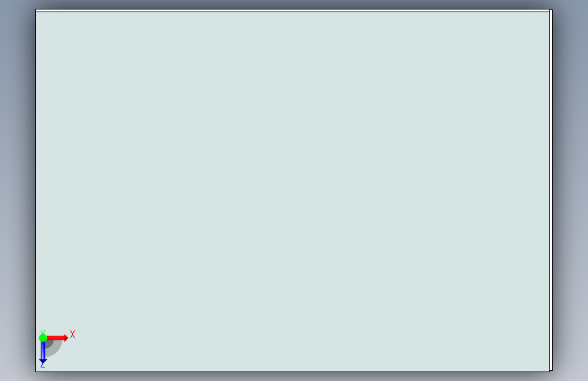Select the thin white right side strip
The image size is (588, 381).
coord(551,190)
